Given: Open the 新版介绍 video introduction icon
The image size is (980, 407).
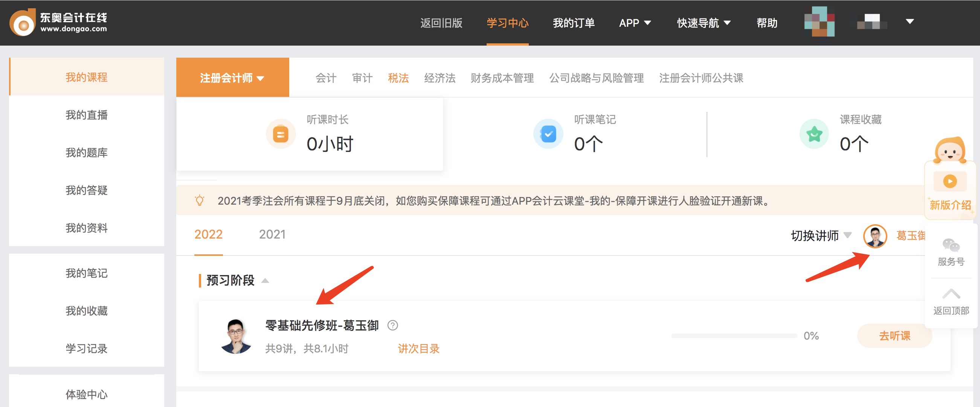Looking at the screenshot, I should 950,182.
